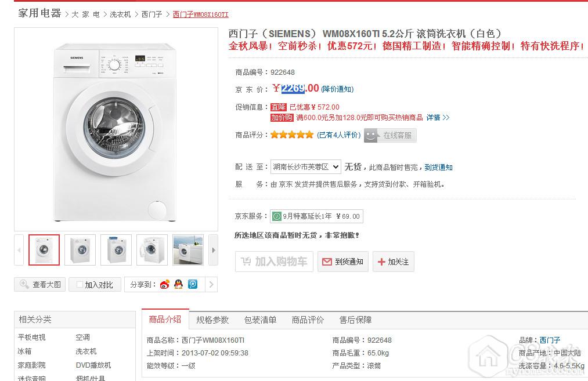Switch to the 规格参数 tab
588x381 pixels.
212,320
